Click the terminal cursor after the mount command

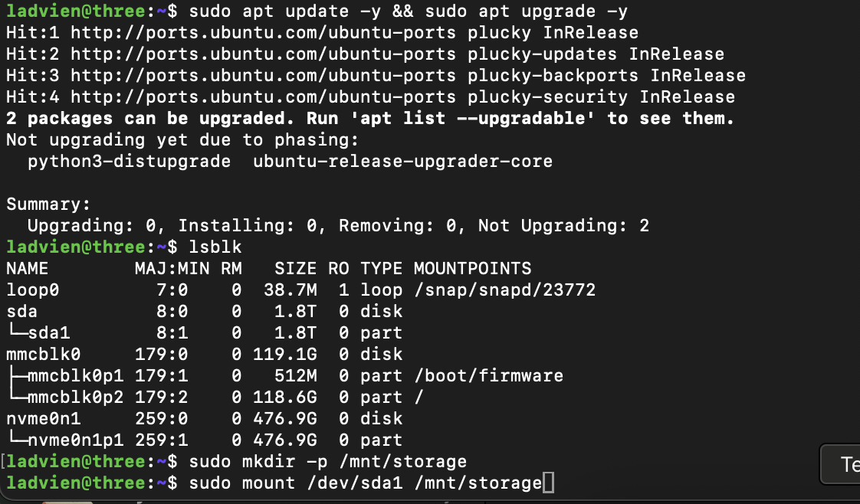[547, 483]
